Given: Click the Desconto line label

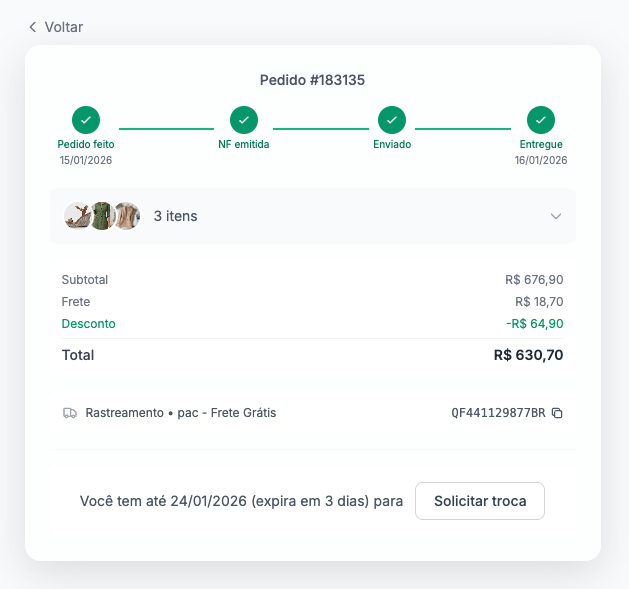Looking at the screenshot, I should click(x=88, y=324).
